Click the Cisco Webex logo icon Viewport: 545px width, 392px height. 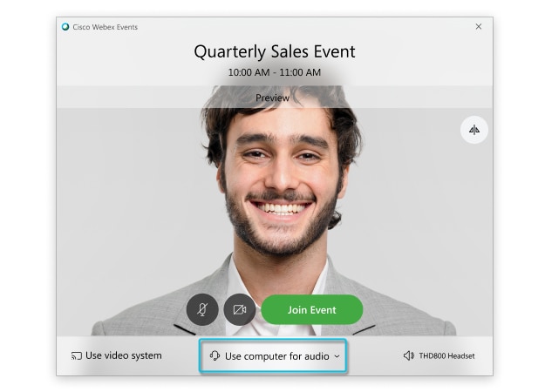click(x=65, y=27)
